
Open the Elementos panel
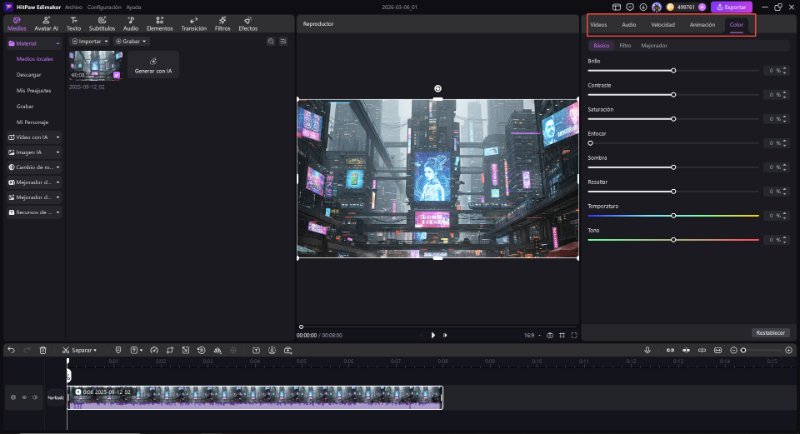point(160,24)
